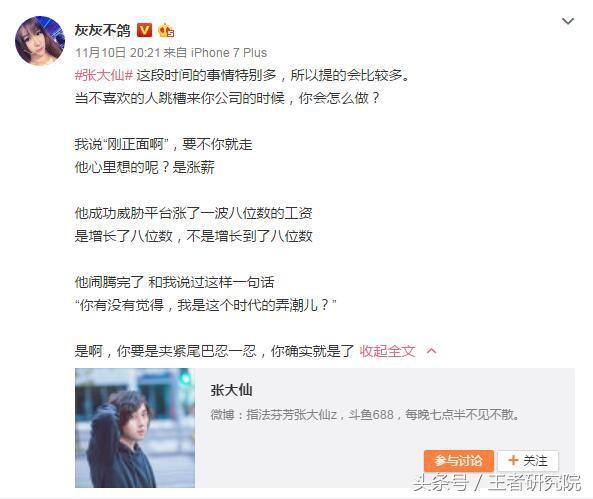Open the 11月10日 20:21 timestamp link
The width and height of the screenshot is (593, 499).
coord(118,53)
